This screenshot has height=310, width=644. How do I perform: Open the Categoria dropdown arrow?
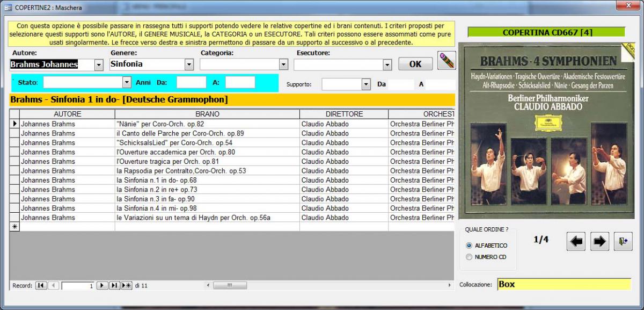pos(284,64)
